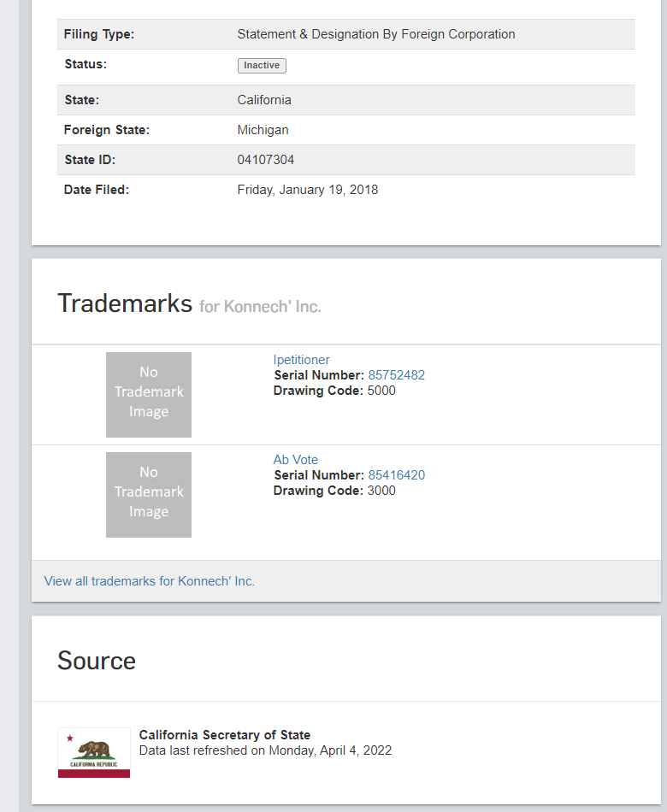
Task: Click the 'Status:' label
Action: point(86,64)
